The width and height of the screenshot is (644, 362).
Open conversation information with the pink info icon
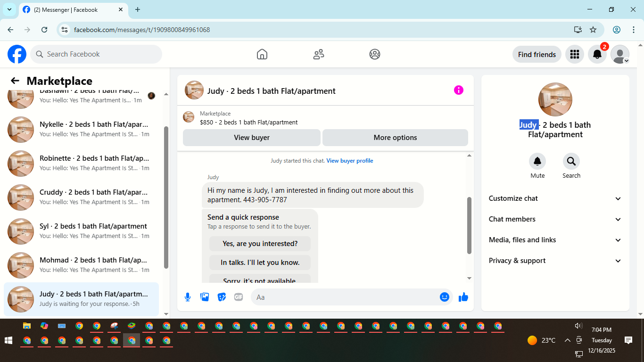(x=459, y=90)
